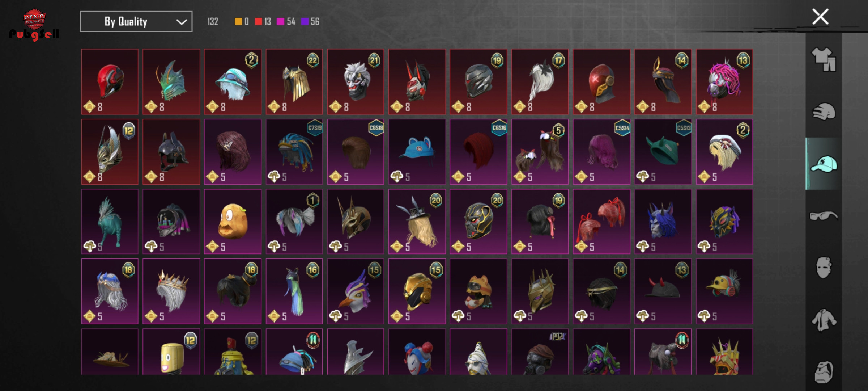The width and height of the screenshot is (868, 391).
Task: Click the dropdown chevron arrow beside By Quality
Action: (181, 22)
